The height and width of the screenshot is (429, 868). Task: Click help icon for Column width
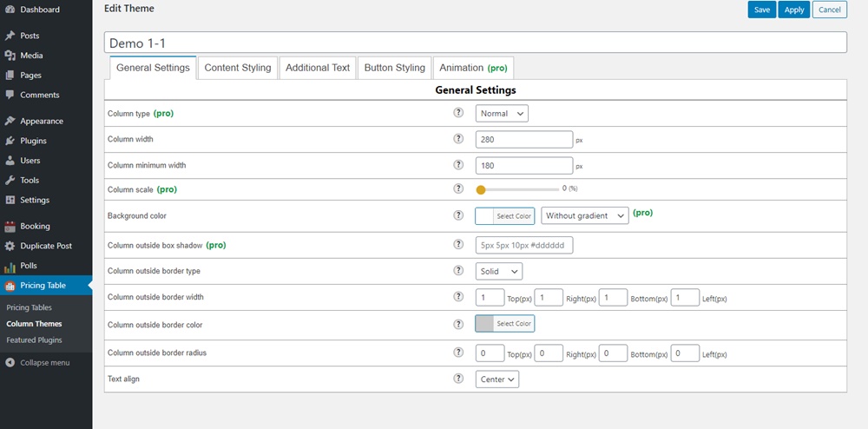coord(458,138)
